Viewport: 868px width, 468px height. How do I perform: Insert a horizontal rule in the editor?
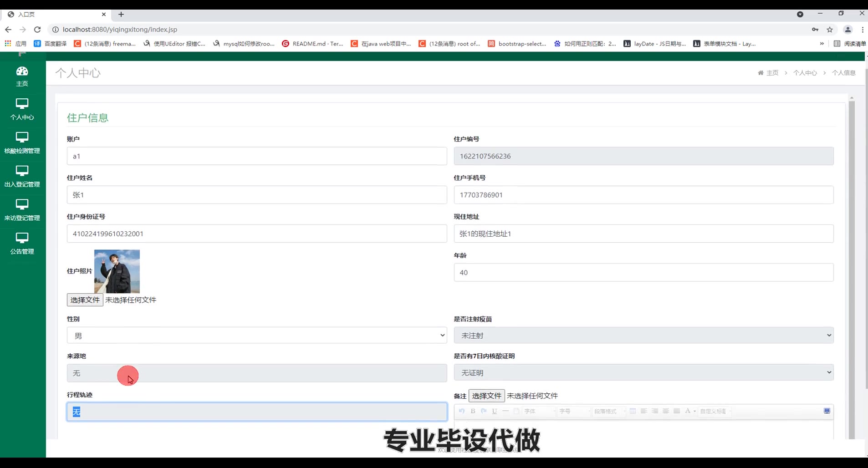click(505, 411)
